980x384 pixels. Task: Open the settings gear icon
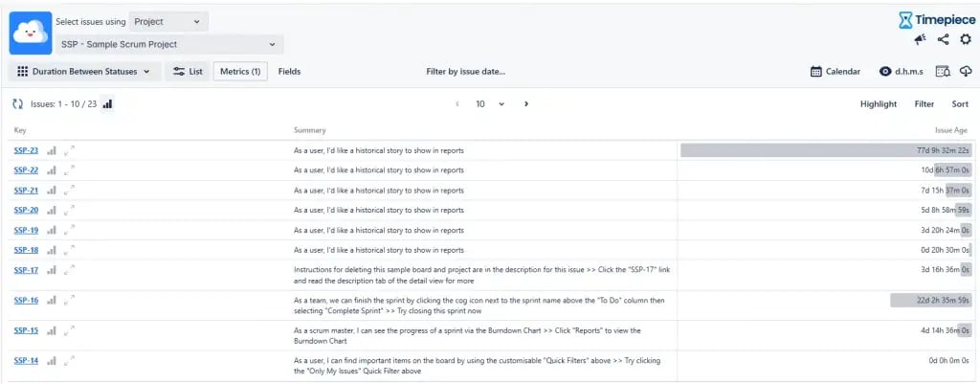966,39
